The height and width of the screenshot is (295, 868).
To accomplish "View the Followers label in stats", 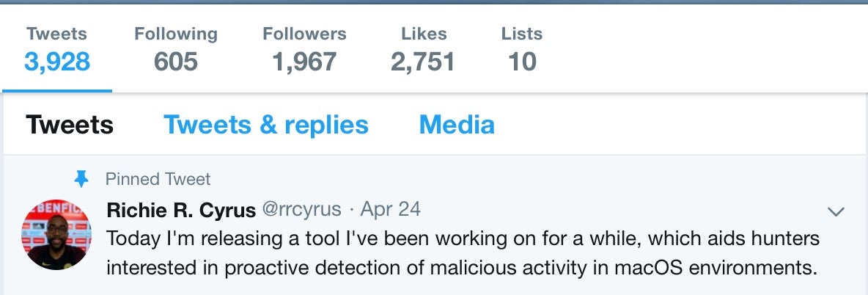I will [304, 34].
